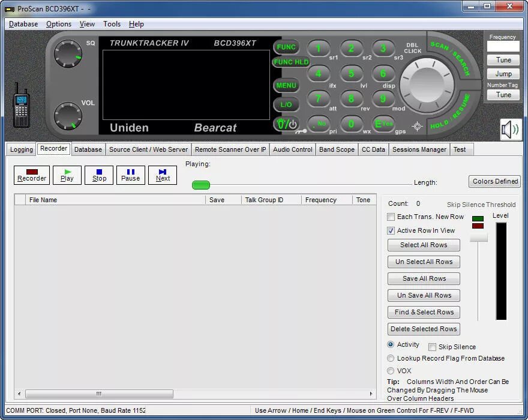Viewport: 528px width, 420px height.
Task: Open the Options menu
Action: point(59,24)
